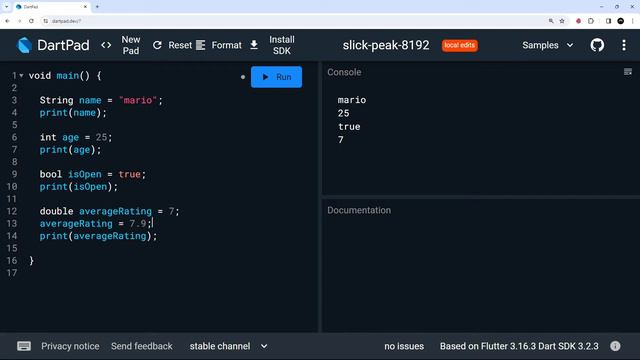This screenshot has width=640, height=360.
Task: Click the slick-peak-8192 pad title
Action: pyautogui.click(x=386, y=45)
